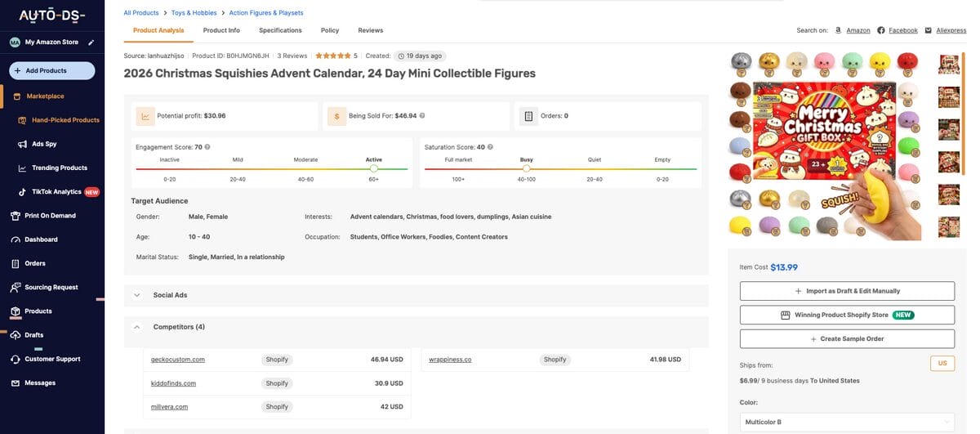Image resolution: width=980 pixels, height=434 pixels.
Task: Click the Amazon search icon
Action: click(x=839, y=30)
